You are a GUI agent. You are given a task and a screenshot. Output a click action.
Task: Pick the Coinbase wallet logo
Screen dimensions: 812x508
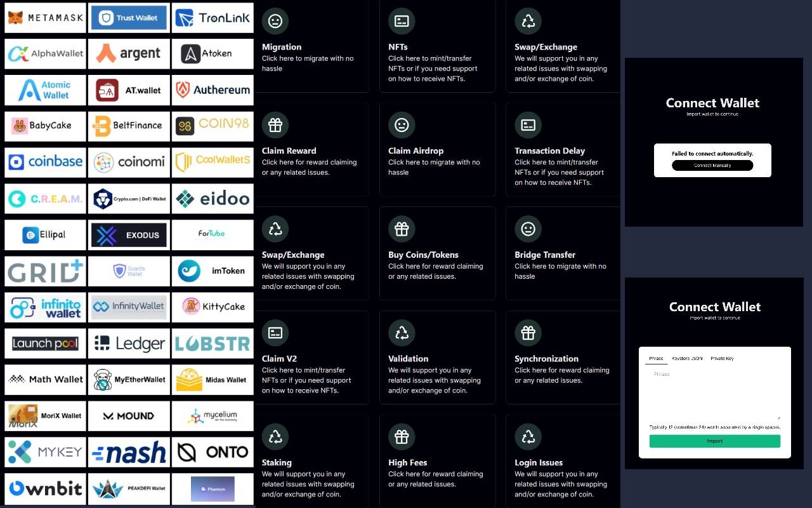point(45,162)
